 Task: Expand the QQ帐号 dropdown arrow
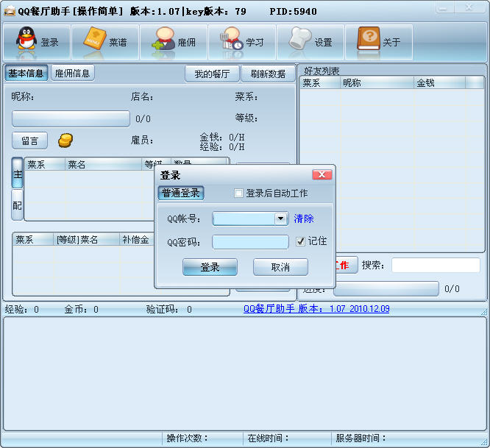click(280, 218)
